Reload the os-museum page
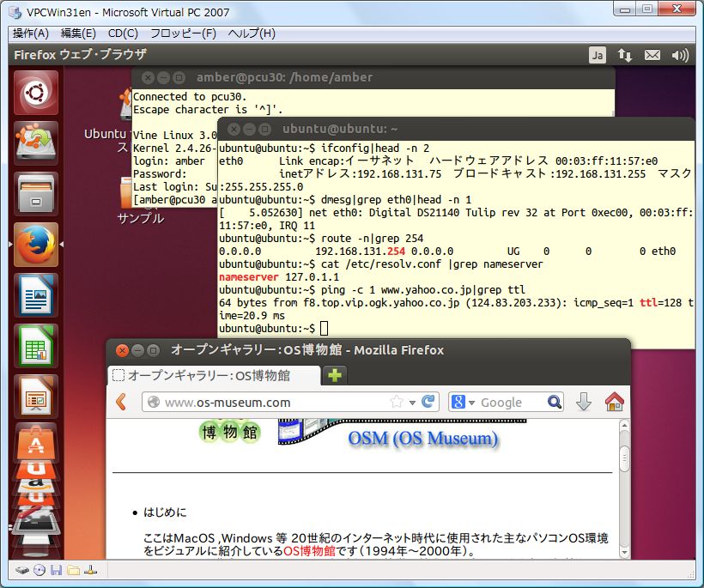The image size is (704, 588). 428,401
